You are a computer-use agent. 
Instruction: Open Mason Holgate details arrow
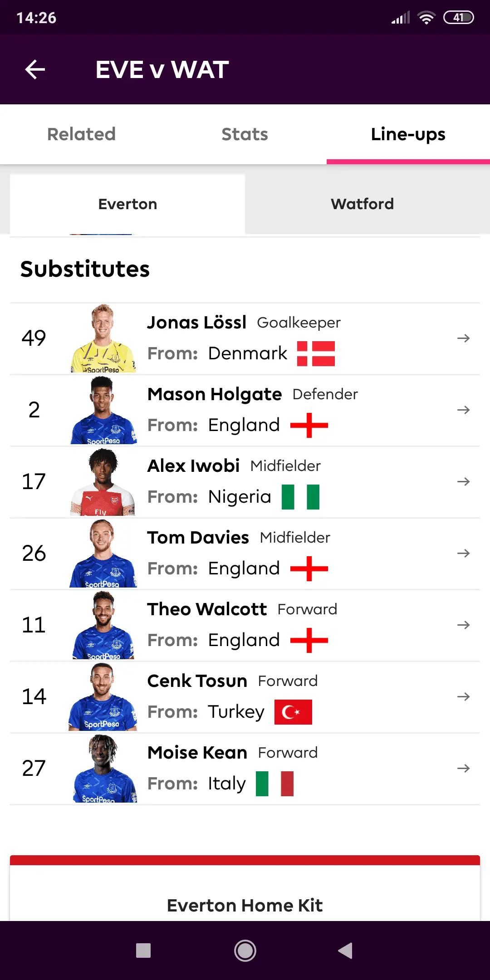pyautogui.click(x=463, y=410)
